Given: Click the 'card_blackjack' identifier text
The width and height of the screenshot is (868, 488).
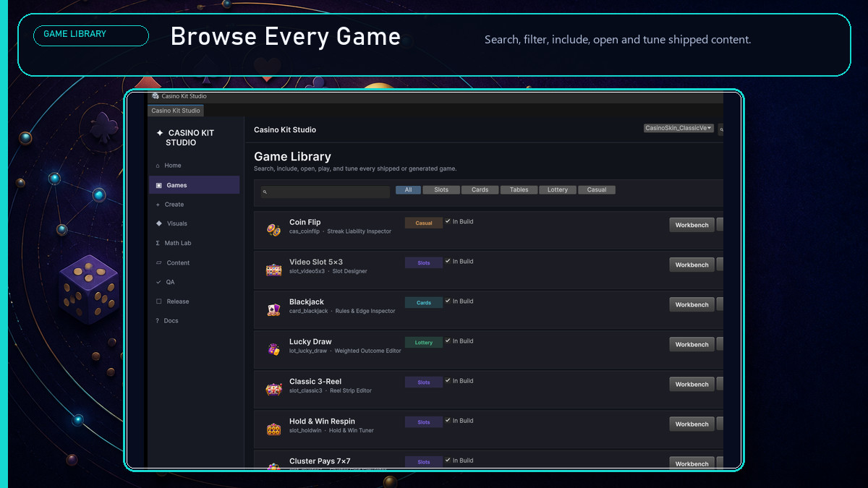Looking at the screenshot, I should 309,311.
